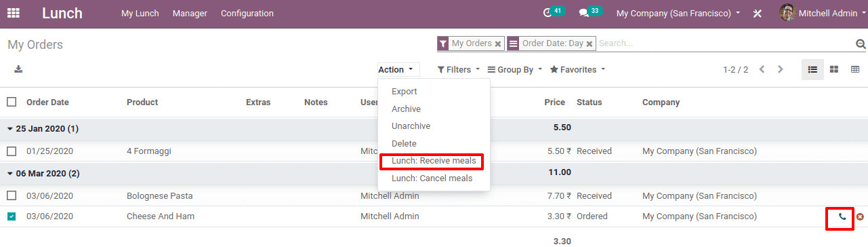This screenshot has height=247, width=868.
Task: Switch to pivot table view
Action: pos(855,69)
